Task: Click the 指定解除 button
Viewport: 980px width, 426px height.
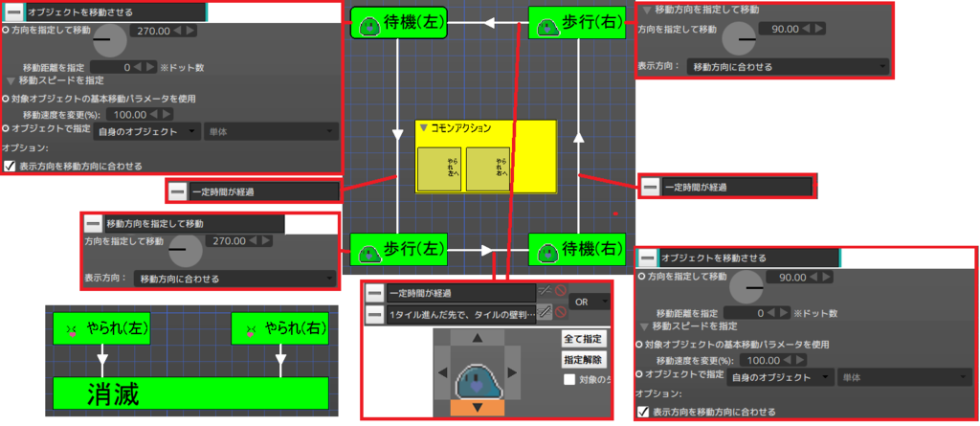Action: (584, 360)
